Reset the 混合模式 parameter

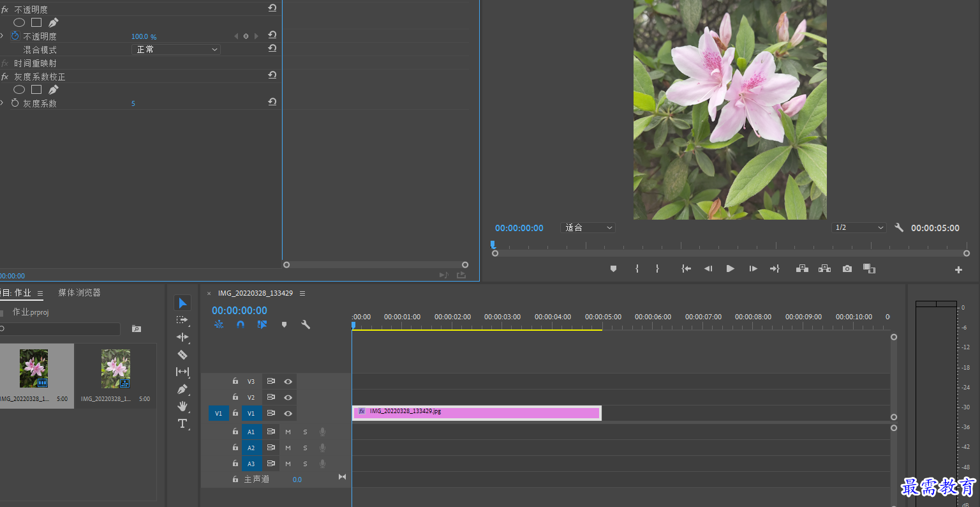pyautogui.click(x=272, y=49)
